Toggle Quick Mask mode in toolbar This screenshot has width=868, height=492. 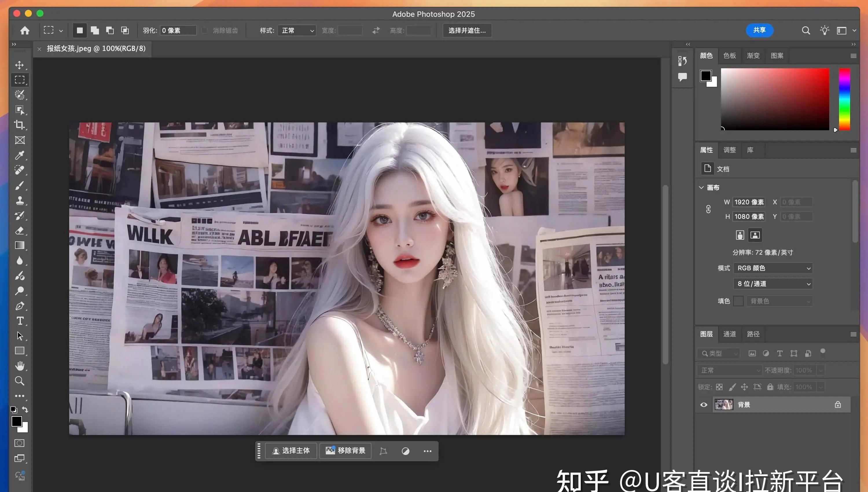19,443
